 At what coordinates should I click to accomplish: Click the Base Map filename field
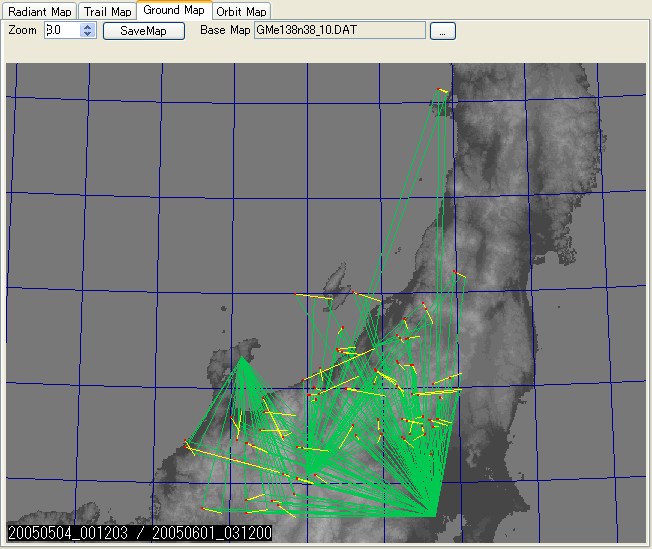[x=340, y=31]
